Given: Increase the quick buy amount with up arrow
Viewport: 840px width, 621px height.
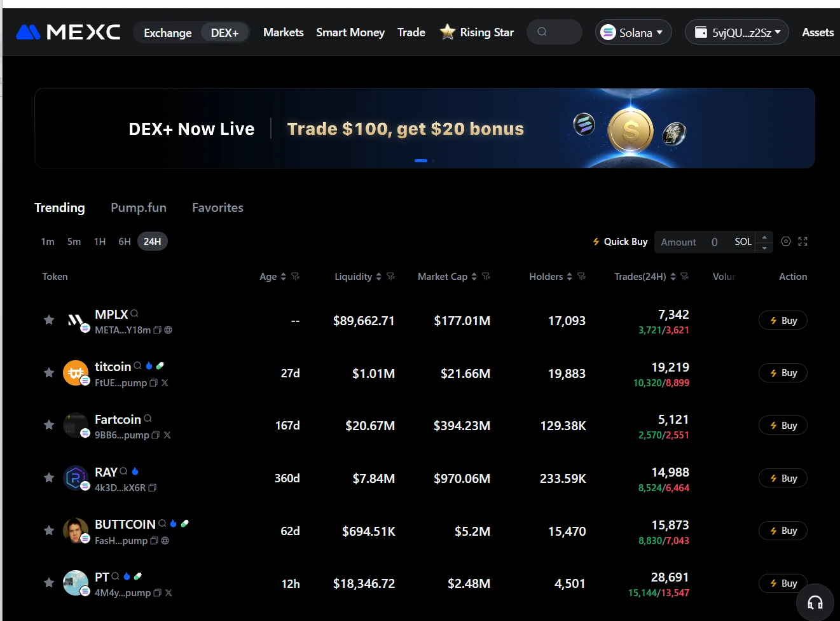Looking at the screenshot, I should pos(764,237).
